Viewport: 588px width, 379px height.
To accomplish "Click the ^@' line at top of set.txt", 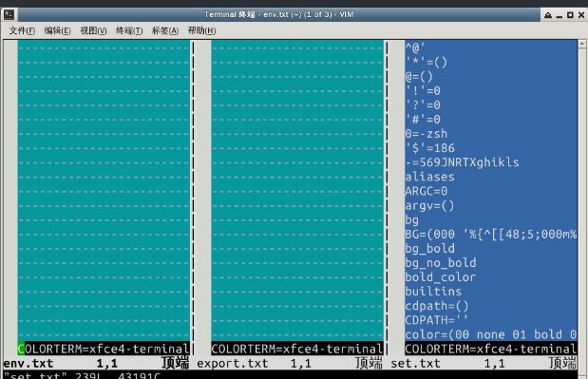I will click(415, 47).
